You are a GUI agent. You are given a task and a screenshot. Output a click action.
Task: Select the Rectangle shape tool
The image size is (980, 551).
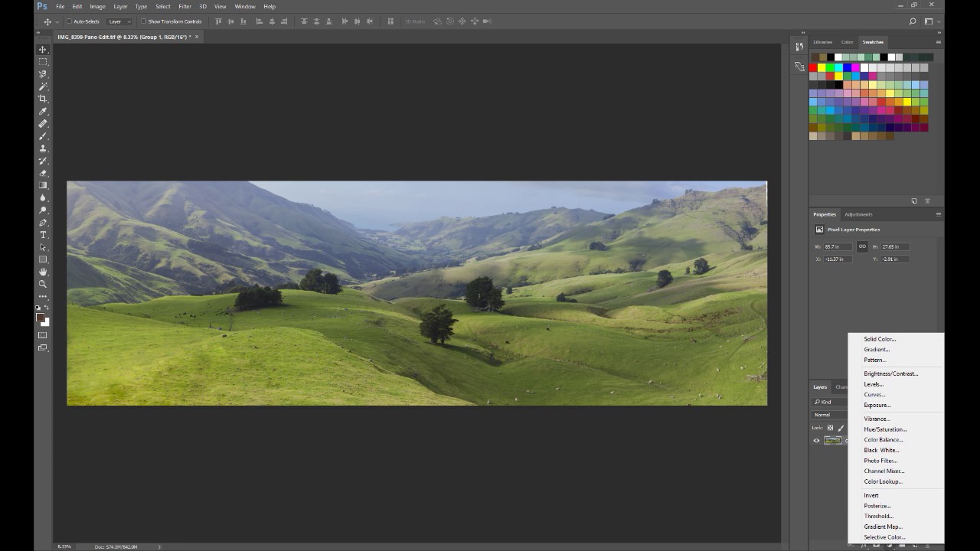(x=43, y=259)
